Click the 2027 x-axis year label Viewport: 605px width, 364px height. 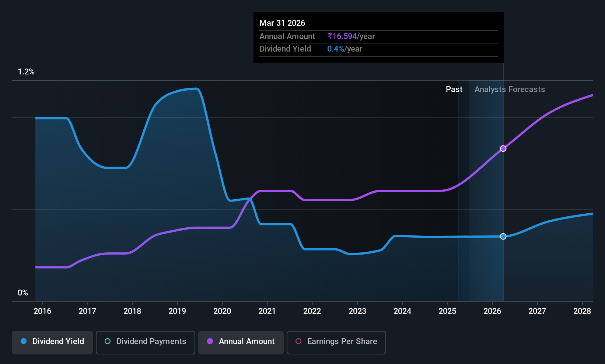[537, 311]
